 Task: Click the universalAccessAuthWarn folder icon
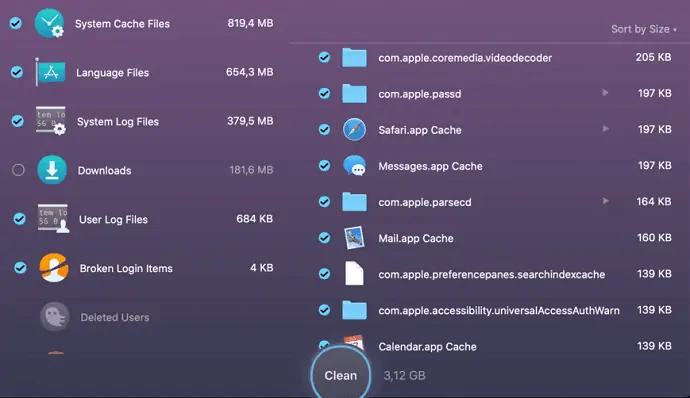coord(354,310)
